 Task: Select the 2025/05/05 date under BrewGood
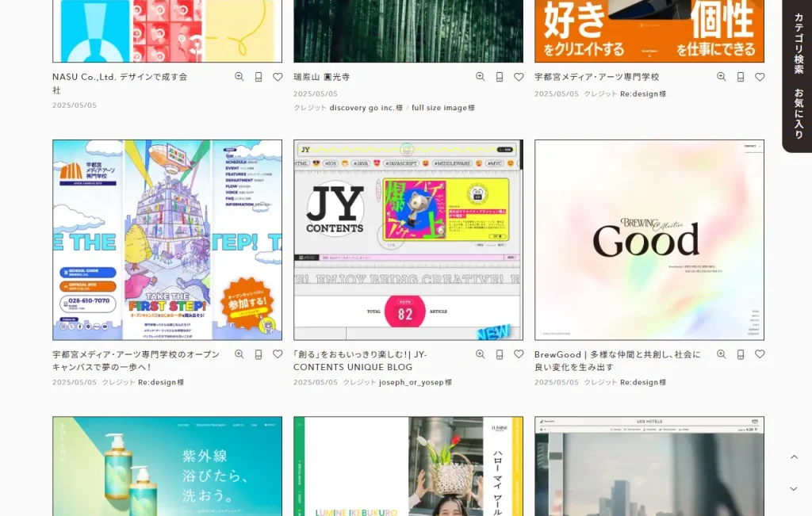click(557, 383)
